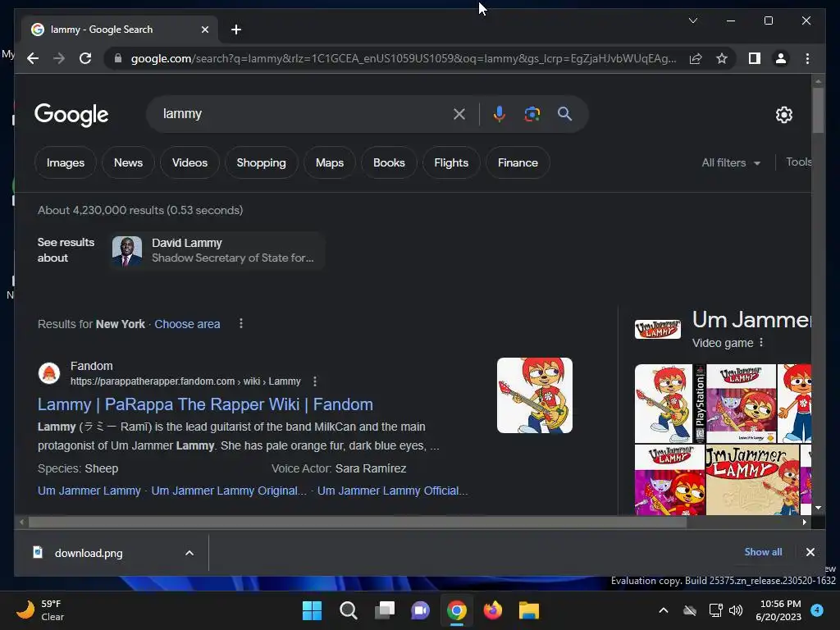
Task: Open the Um Jammer Lammy Official sitelink
Action: [392, 491]
